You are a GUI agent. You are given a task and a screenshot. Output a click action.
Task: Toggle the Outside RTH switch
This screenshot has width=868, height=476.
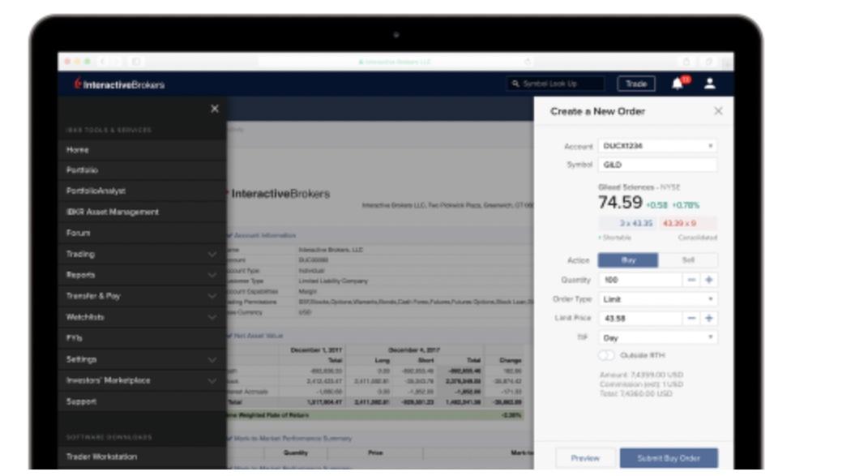[x=606, y=355]
